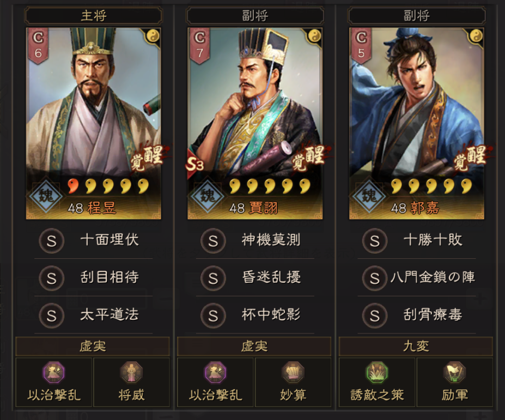Screen dimensions: 505x420
Task: Click the yin-yang icon on 郭嘉's card
Action: tap(476, 36)
